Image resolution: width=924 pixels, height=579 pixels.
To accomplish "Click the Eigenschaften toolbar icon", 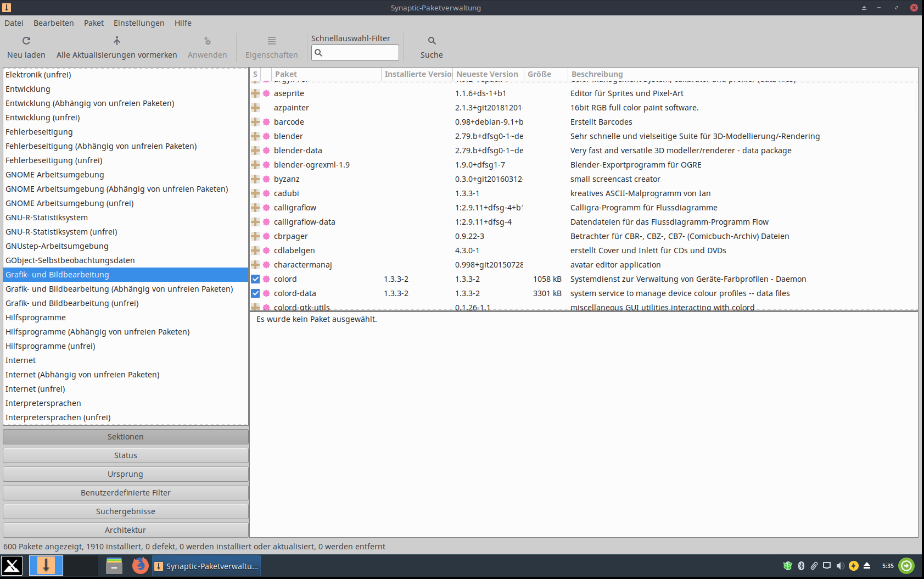I will (271, 41).
